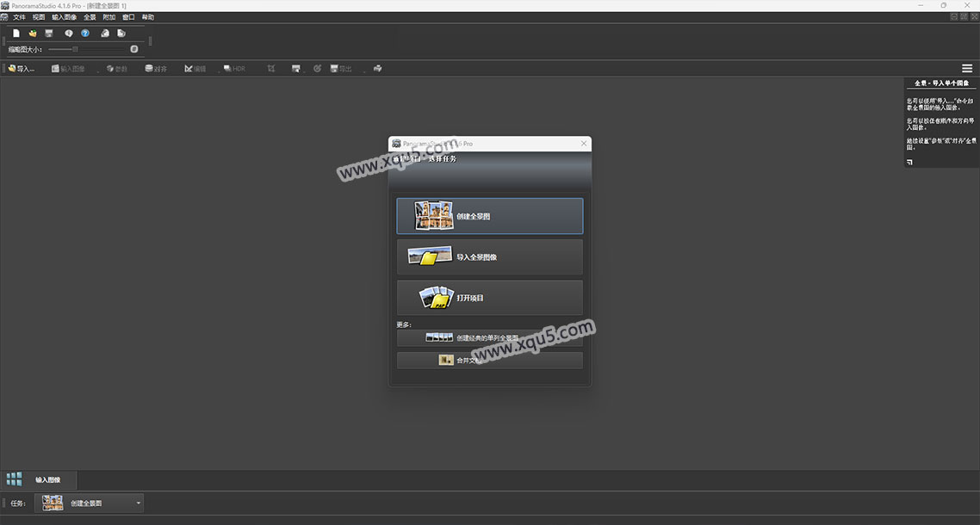Viewport: 980px width, 525px height.
Task: Click the printer icon in the toolbar
Action: pyautogui.click(x=377, y=69)
